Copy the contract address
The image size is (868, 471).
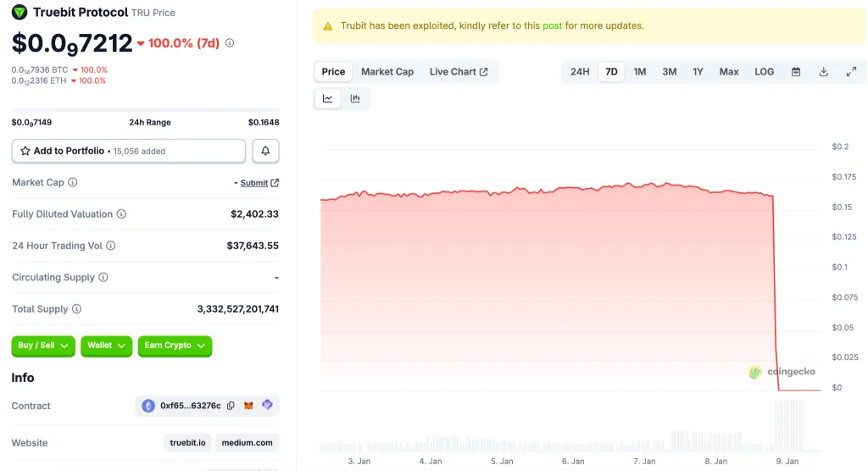tap(231, 406)
